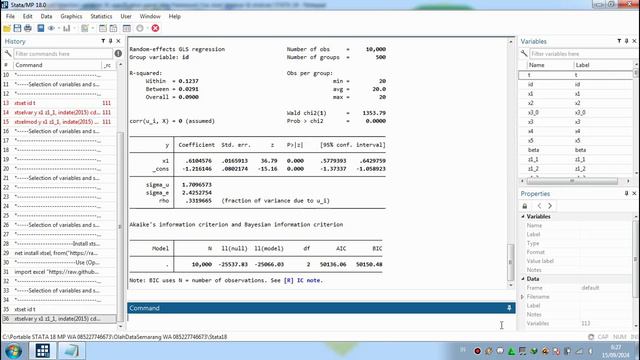Click the Label column header in Variables

604,65
